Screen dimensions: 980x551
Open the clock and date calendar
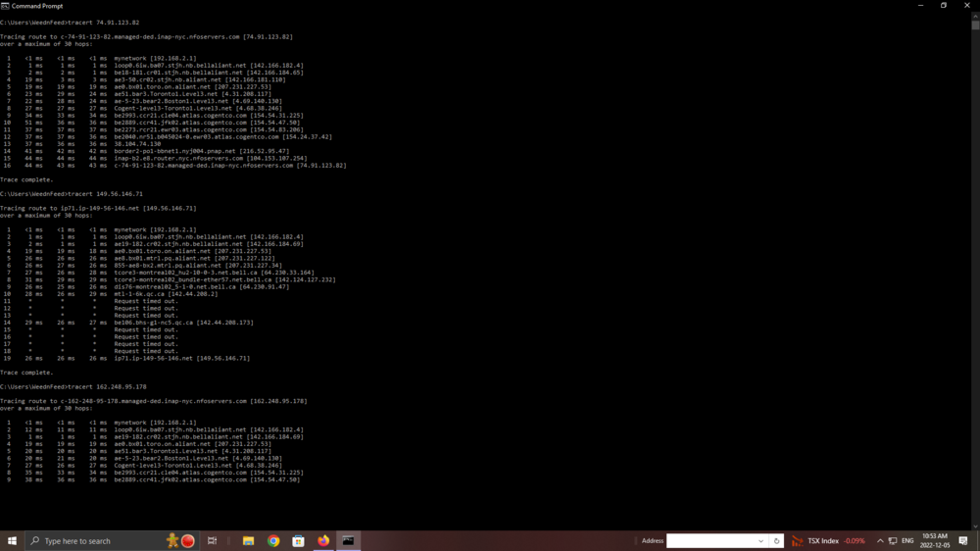935,541
